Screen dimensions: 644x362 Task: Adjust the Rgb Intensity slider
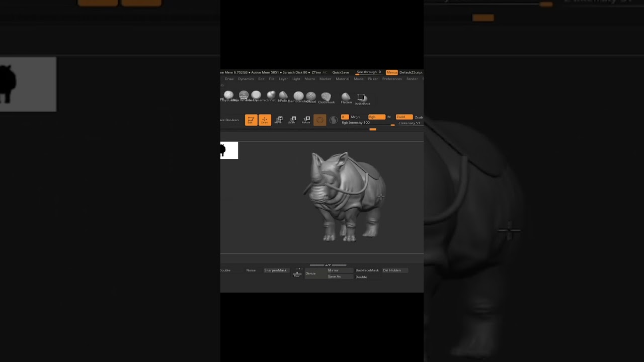[x=367, y=123]
